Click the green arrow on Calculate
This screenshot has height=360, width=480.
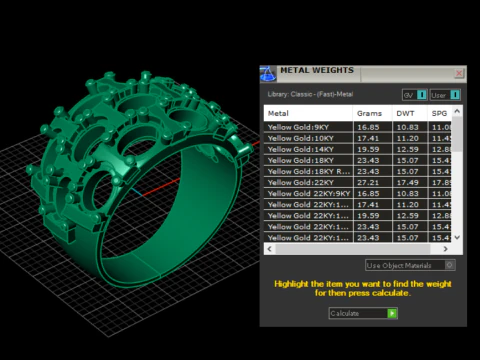tap(392, 313)
